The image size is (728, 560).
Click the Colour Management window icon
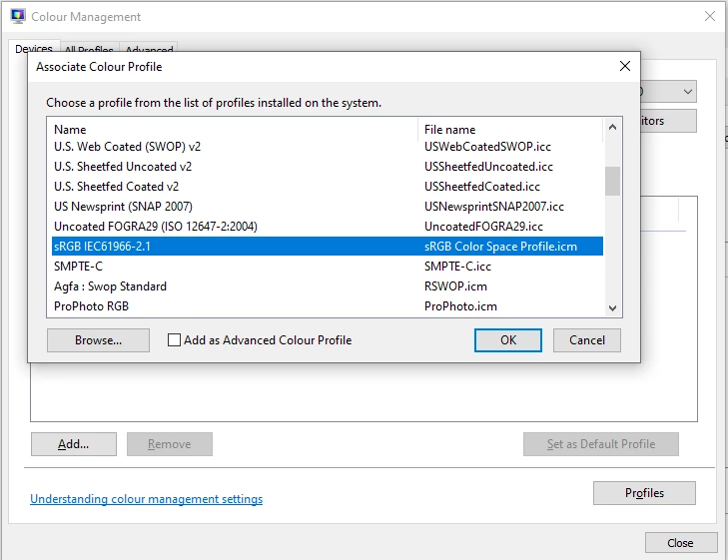[18, 16]
